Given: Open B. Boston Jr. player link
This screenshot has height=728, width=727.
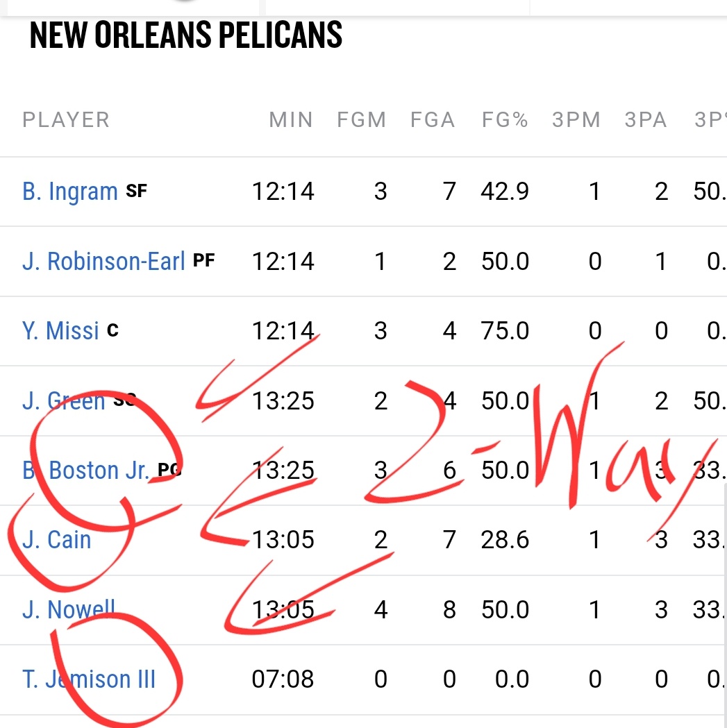Looking at the screenshot, I should point(85,471).
